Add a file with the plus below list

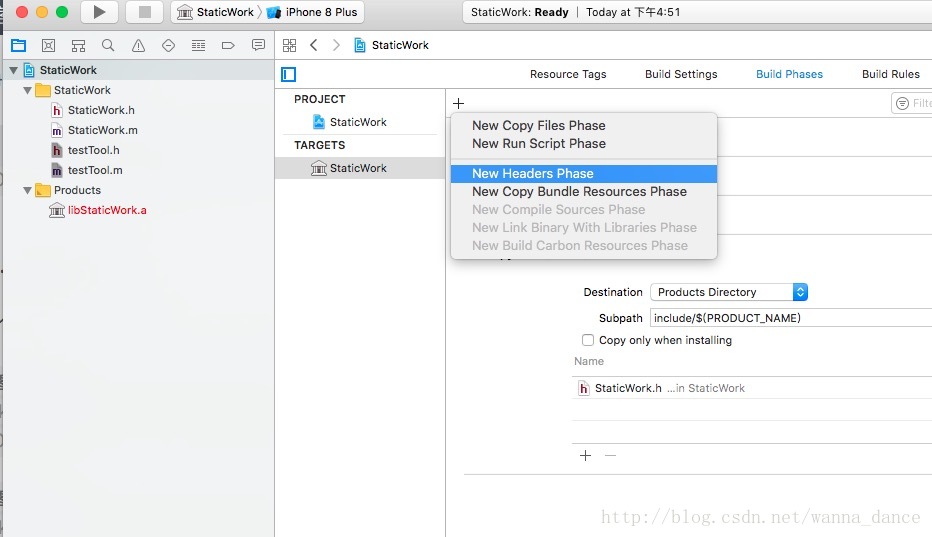coord(585,456)
